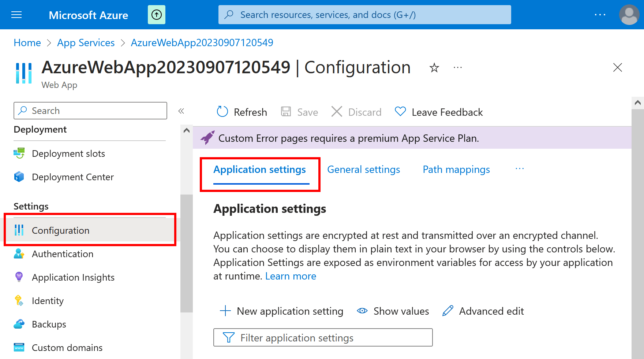Click the Save disk icon
This screenshot has height=359, width=644.
[x=286, y=112]
